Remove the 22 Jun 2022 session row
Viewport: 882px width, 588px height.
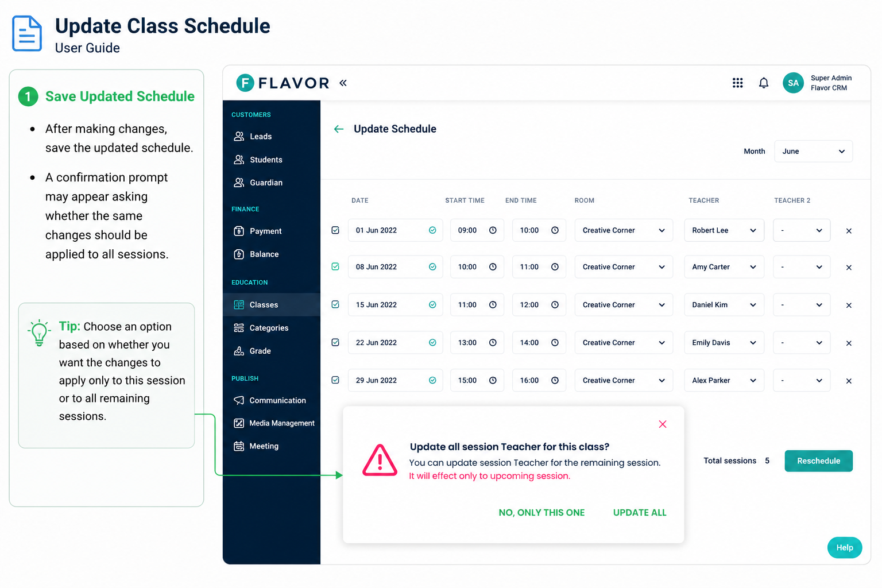click(x=849, y=343)
